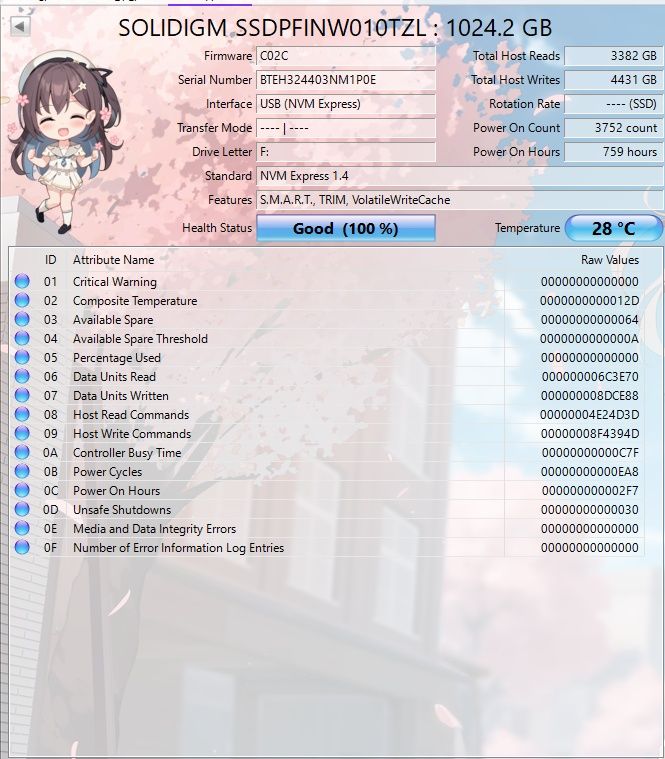This screenshot has width=665, height=759.
Task: Click the Interface field USB (NVM Express)
Action: [346, 104]
